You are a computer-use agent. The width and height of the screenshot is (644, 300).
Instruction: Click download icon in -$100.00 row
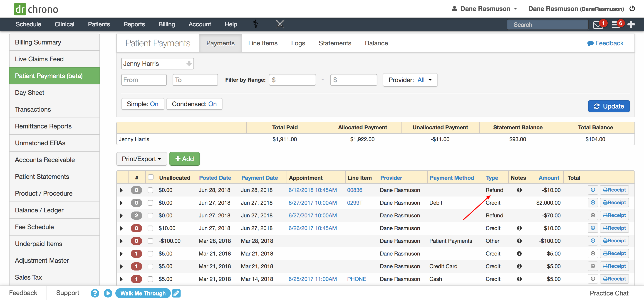pyautogui.click(x=593, y=241)
